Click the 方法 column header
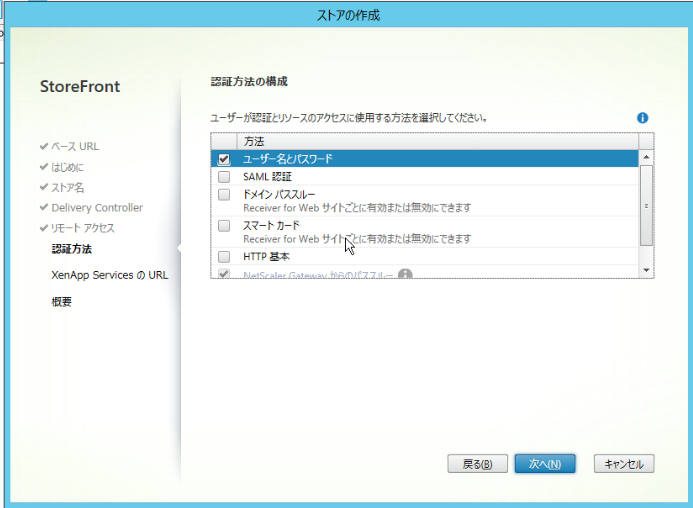Viewport: 693px width, 508px height. (x=438, y=141)
